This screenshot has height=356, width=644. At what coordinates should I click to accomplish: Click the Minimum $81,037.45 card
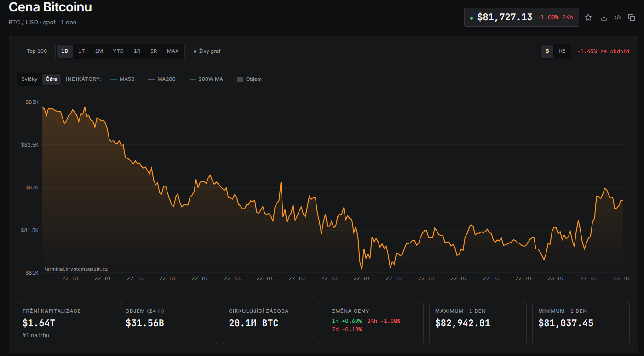(x=581, y=323)
